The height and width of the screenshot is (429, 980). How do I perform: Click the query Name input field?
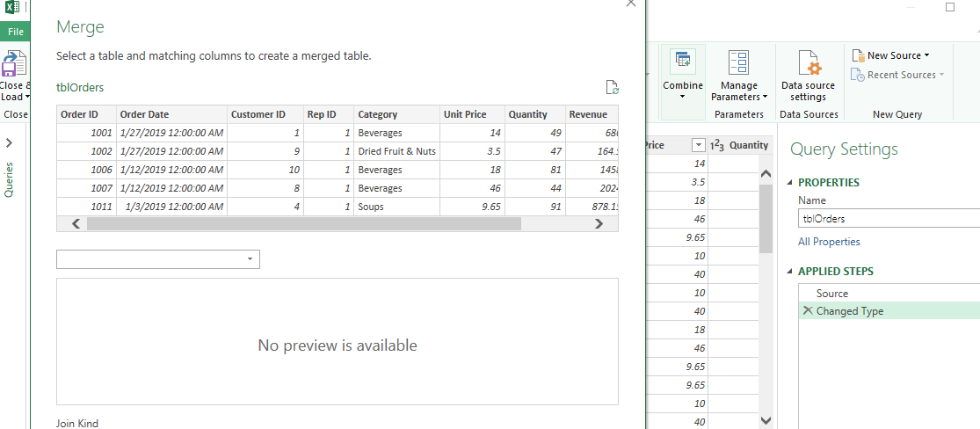point(889,219)
